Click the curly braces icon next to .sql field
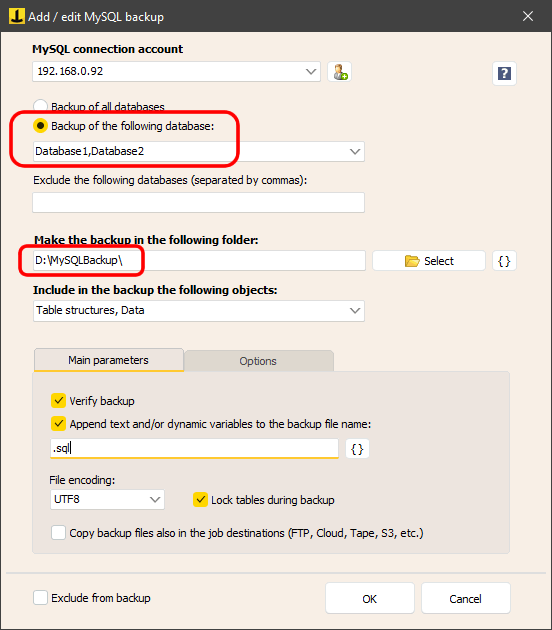This screenshot has width=552, height=630. 357,449
